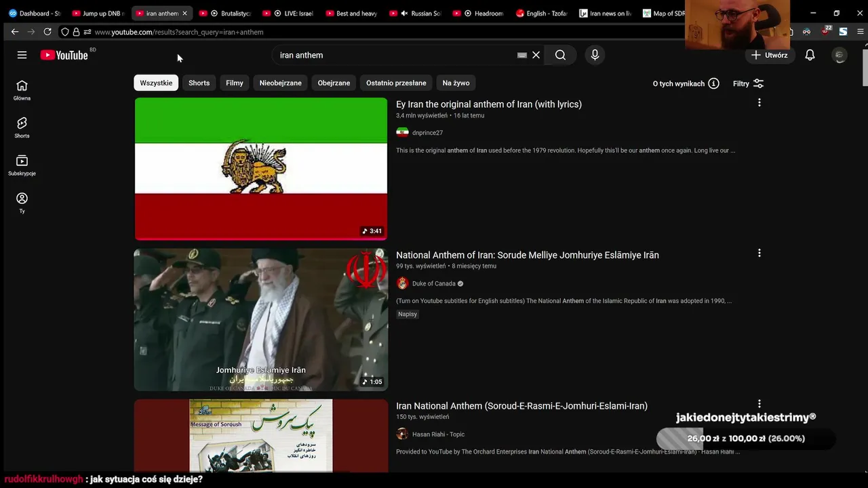Clear the search box with X icon
The image size is (868, 488).
pos(536,55)
